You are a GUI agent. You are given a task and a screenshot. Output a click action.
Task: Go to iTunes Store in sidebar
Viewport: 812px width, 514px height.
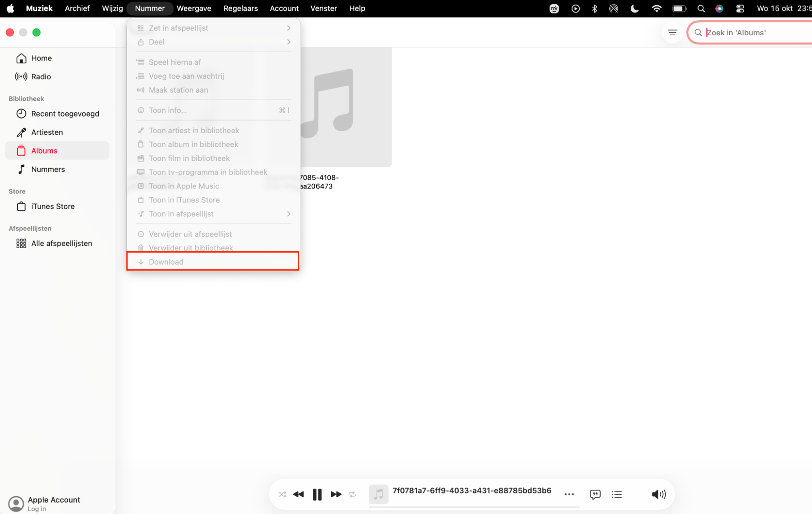point(53,206)
